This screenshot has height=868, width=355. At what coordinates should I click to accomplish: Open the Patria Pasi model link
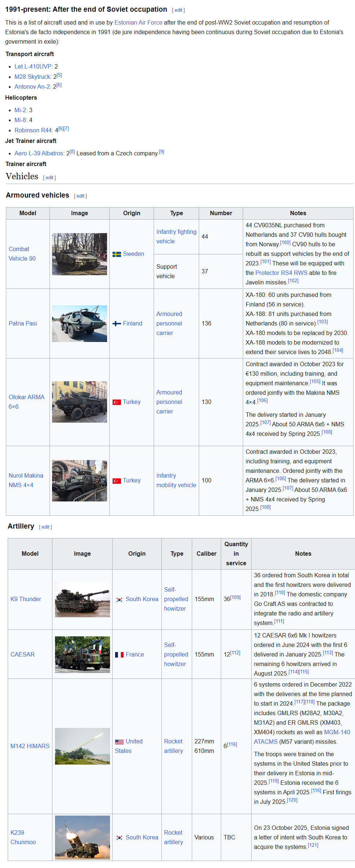coord(23,324)
